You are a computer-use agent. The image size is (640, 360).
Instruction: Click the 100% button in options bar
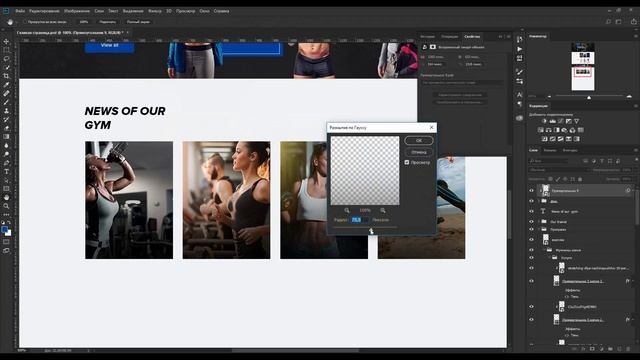(x=84, y=22)
